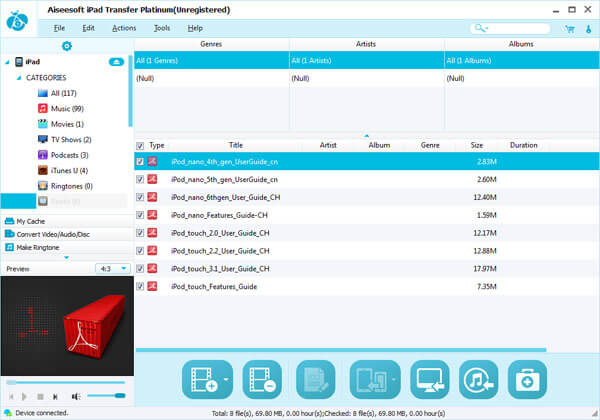Viewport: 600px width, 420px height.
Task: Uncheck iPod_nano_Features_Guide-CH checkbox
Action: 140,215
